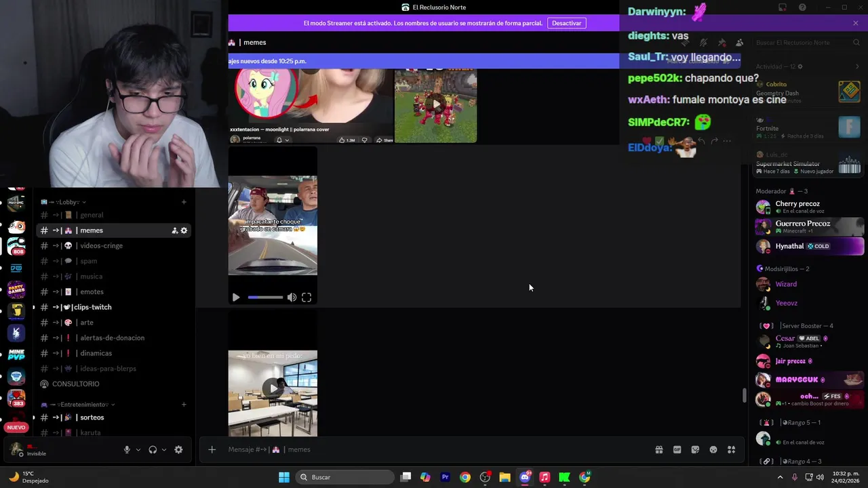Expand microphone input options arrow
This screenshot has width=868, height=488.
pos(138,449)
